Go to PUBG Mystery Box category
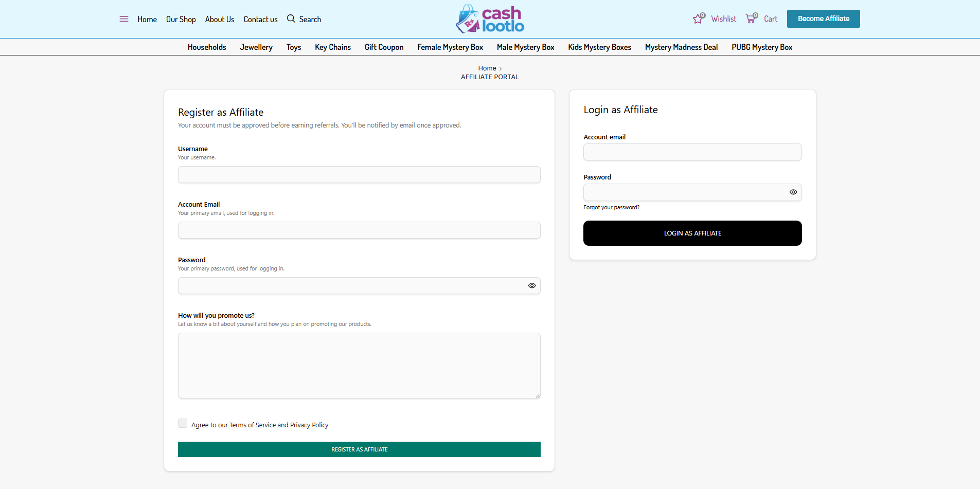Image resolution: width=980 pixels, height=489 pixels. point(761,47)
